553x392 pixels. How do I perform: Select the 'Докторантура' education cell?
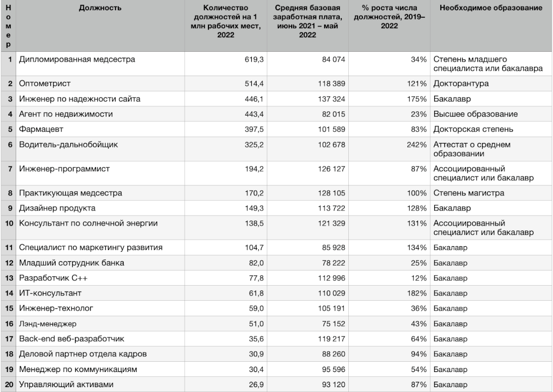click(x=461, y=84)
